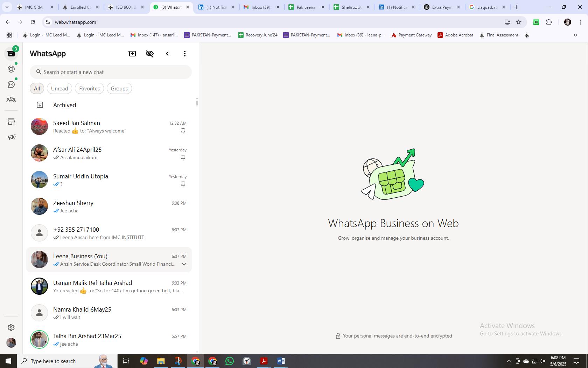
Task: Open chat with Saeed Jan Salman
Action: [109, 127]
